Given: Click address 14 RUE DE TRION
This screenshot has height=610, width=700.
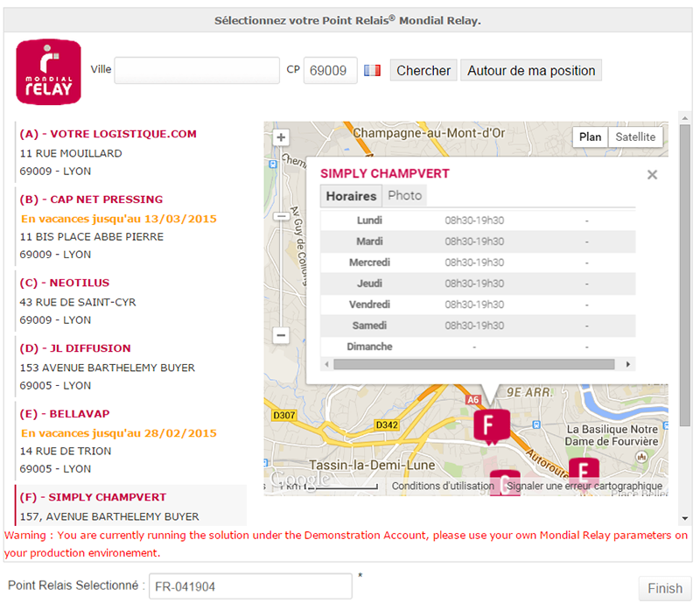Looking at the screenshot, I should [x=65, y=451].
